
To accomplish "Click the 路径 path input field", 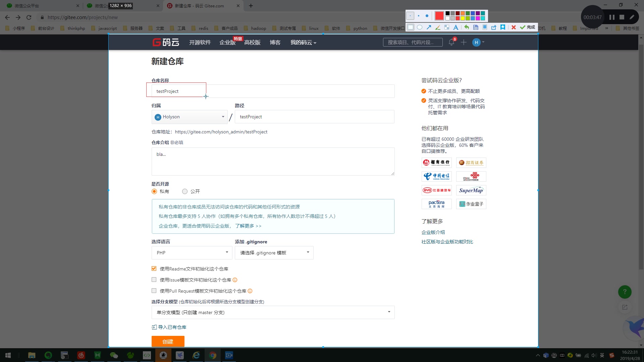I will [315, 117].
